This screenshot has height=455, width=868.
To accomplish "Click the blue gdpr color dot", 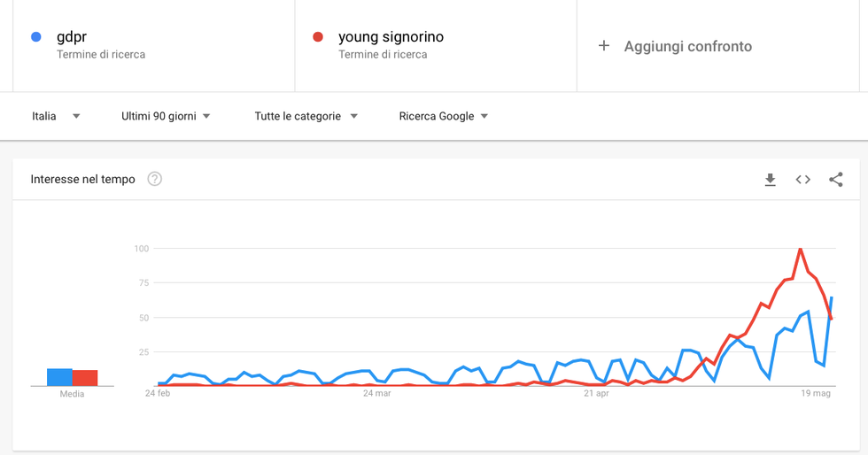I will pyautogui.click(x=36, y=37).
